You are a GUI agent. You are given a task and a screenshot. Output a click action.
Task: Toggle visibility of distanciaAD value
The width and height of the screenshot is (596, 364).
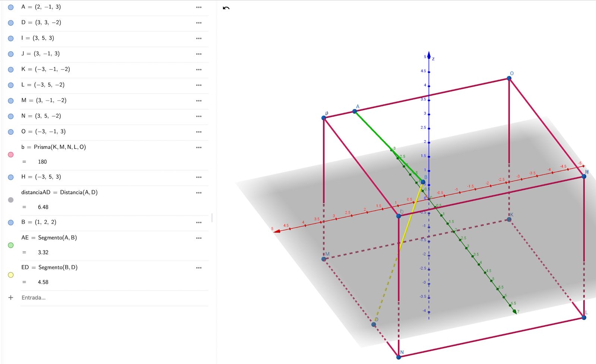coord(11,200)
